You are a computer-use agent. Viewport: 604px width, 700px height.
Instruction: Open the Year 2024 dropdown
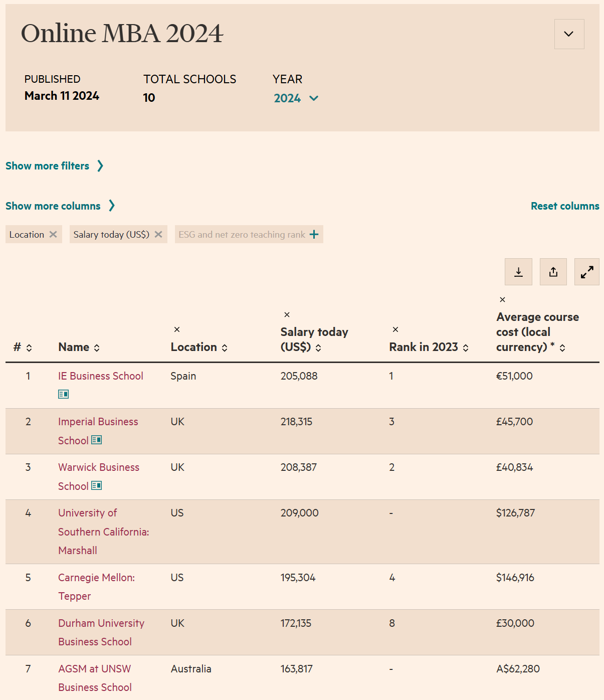(x=296, y=98)
